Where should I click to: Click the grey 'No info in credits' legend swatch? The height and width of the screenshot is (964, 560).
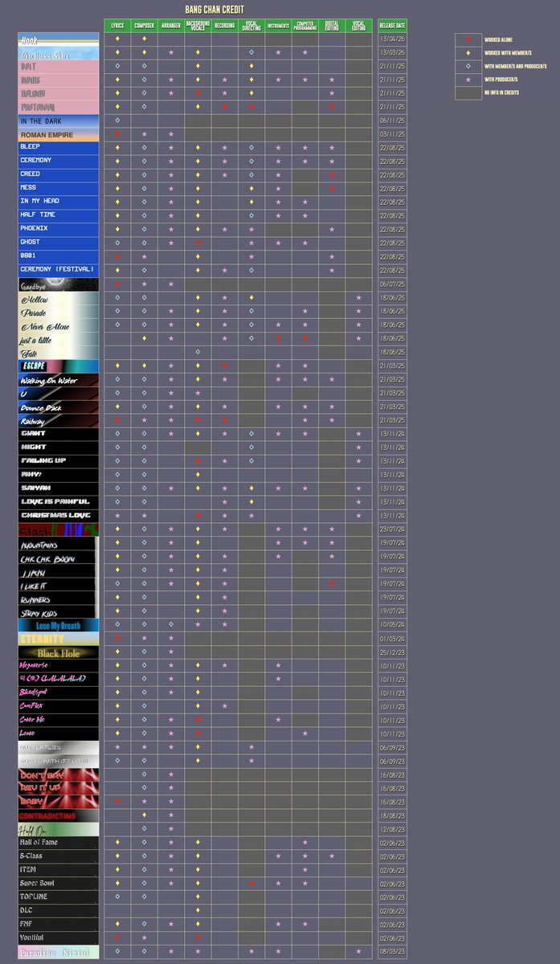click(x=468, y=93)
